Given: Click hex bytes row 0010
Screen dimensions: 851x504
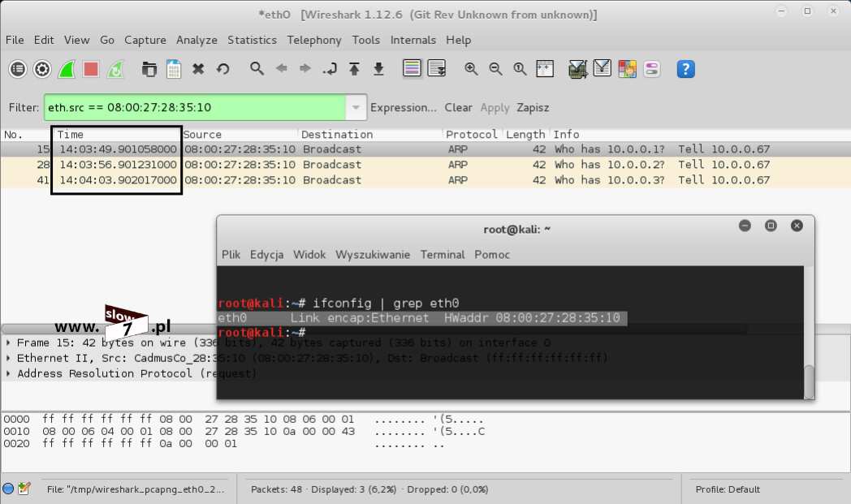Looking at the screenshot, I should (x=244, y=431).
